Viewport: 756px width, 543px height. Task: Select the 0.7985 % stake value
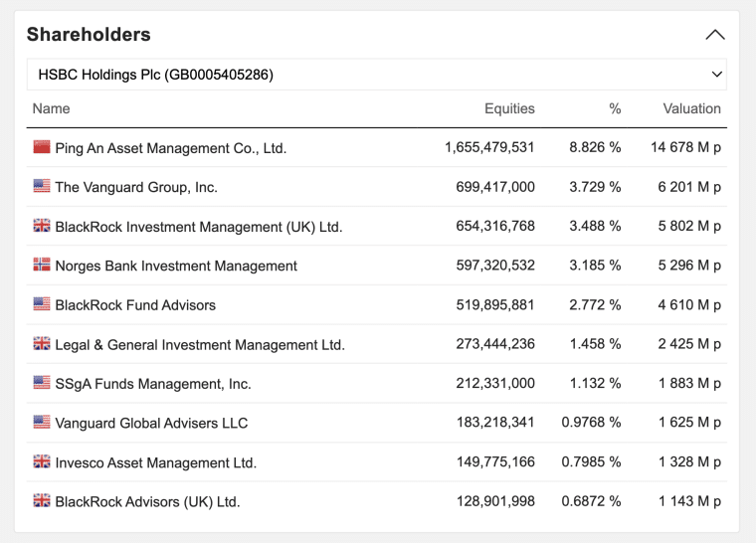[591, 462]
